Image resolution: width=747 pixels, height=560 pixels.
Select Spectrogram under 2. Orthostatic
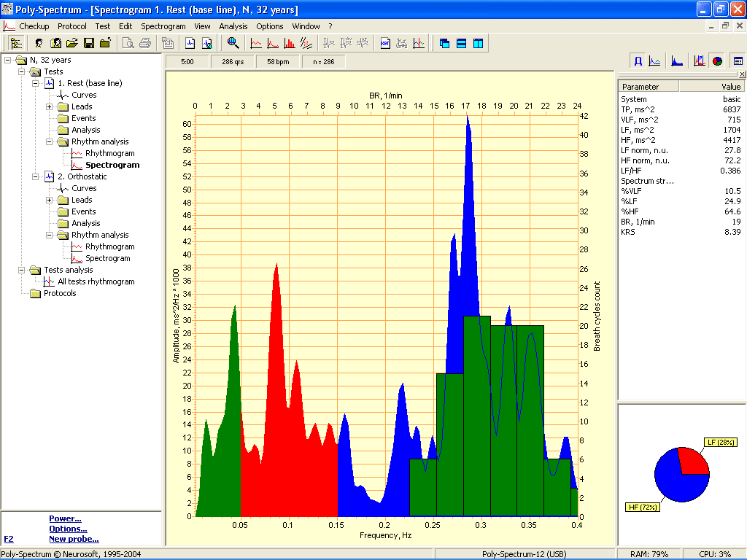point(108,259)
